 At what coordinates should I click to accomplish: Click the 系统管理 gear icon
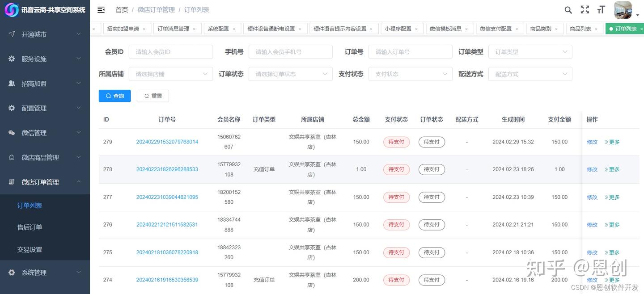click(x=12, y=273)
